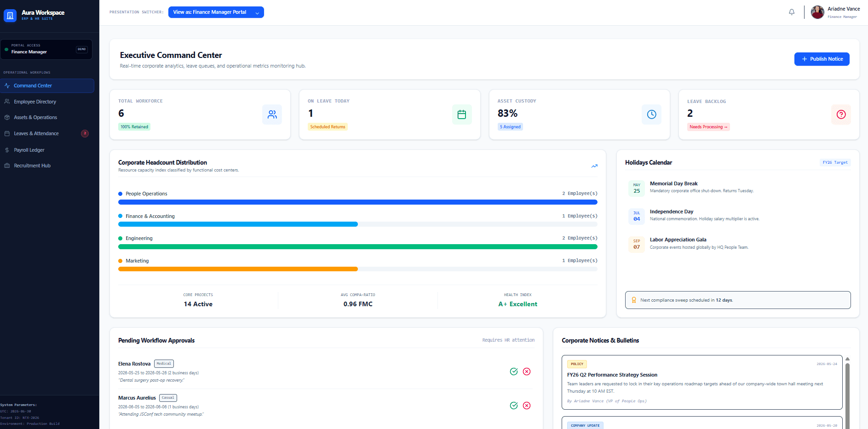Image resolution: width=868 pixels, height=429 pixels.
Task: Click the JUL 04 date tile
Action: click(x=637, y=216)
